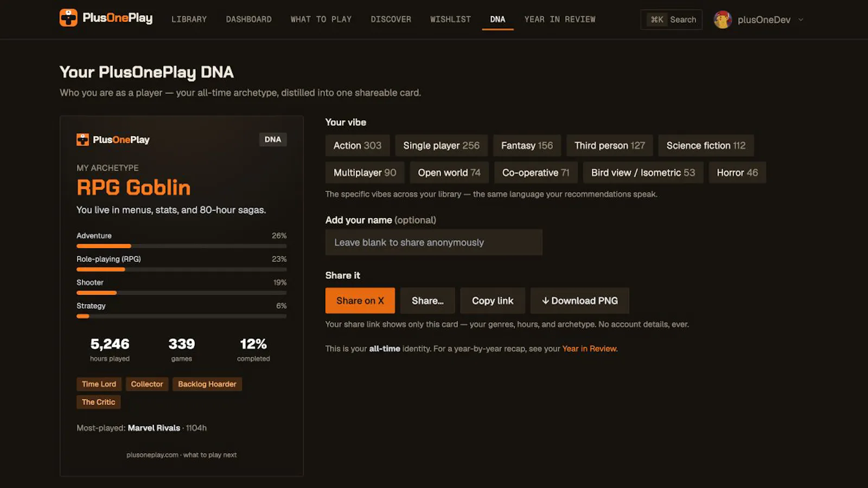Viewport: 868px width, 488px height.
Task: Click the 339 games stat
Action: click(x=181, y=350)
